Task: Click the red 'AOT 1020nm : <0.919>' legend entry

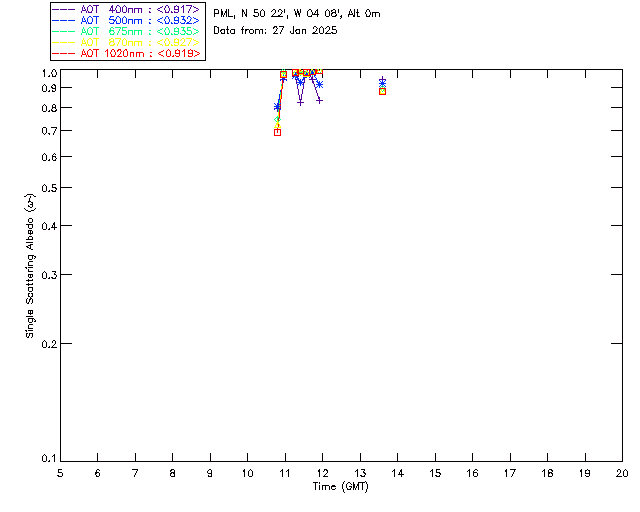Action: click(x=126, y=53)
